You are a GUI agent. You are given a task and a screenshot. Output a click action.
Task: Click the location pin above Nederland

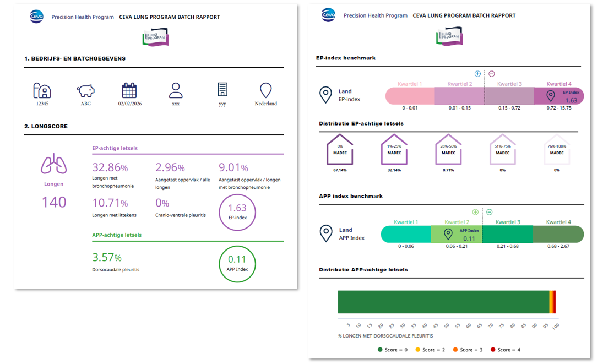click(265, 90)
